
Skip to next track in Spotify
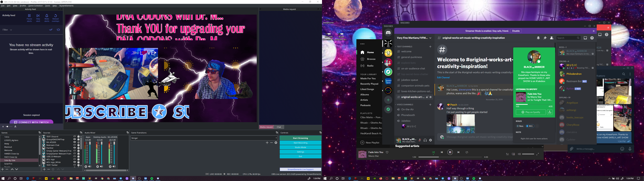click(459, 152)
